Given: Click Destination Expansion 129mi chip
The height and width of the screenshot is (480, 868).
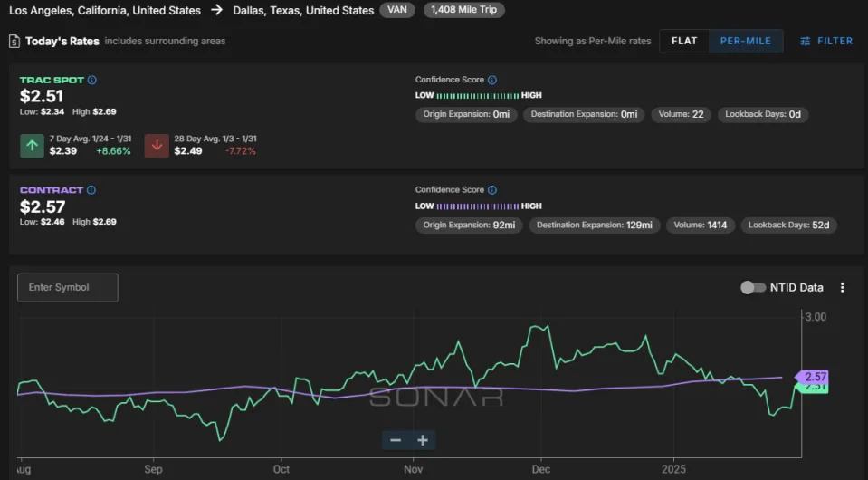Looking at the screenshot, I should tap(595, 226).
